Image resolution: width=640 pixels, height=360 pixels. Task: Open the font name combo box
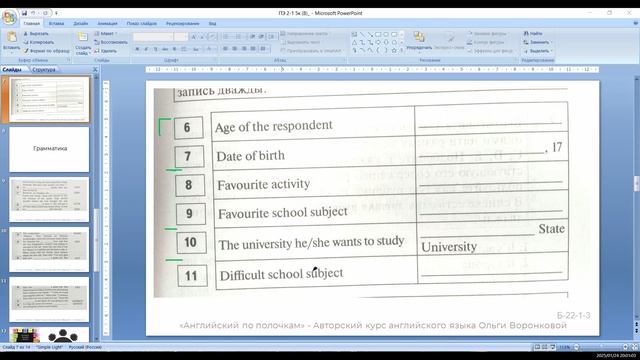153,37
